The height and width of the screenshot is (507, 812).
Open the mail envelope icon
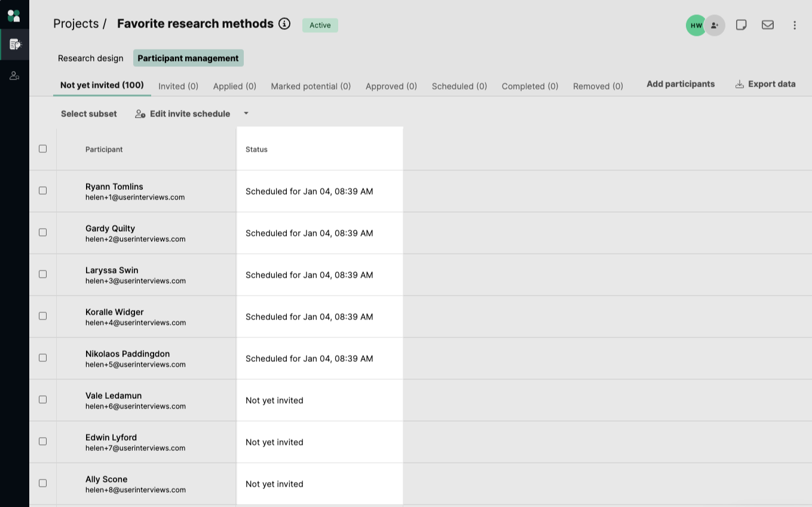coord(768,25)
